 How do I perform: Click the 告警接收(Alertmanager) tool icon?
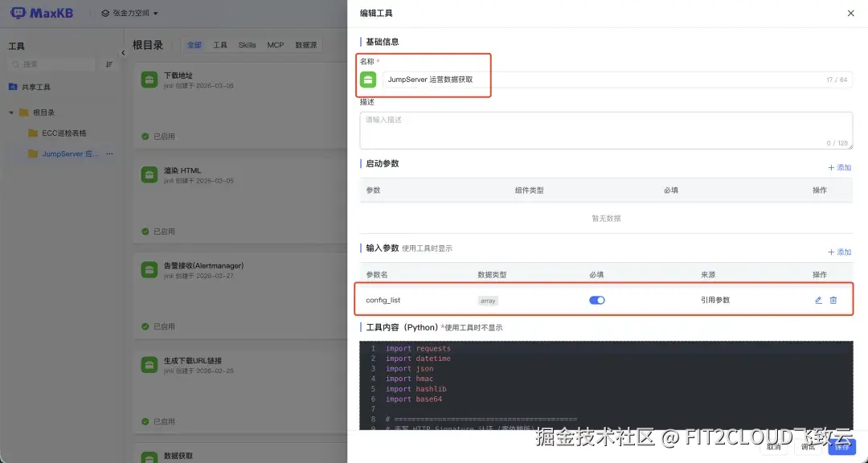click(149, 270)
